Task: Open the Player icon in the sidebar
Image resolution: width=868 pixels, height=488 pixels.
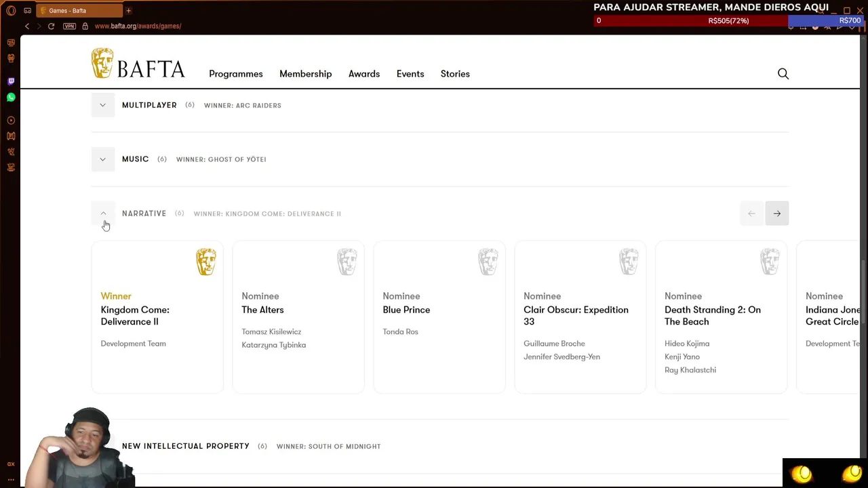Action: [11, 121]
